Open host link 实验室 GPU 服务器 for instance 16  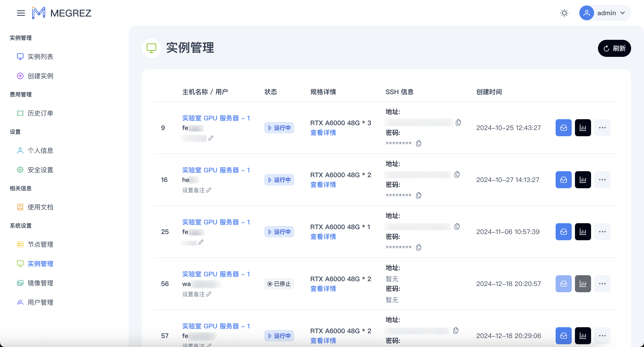tap(216, 170)
